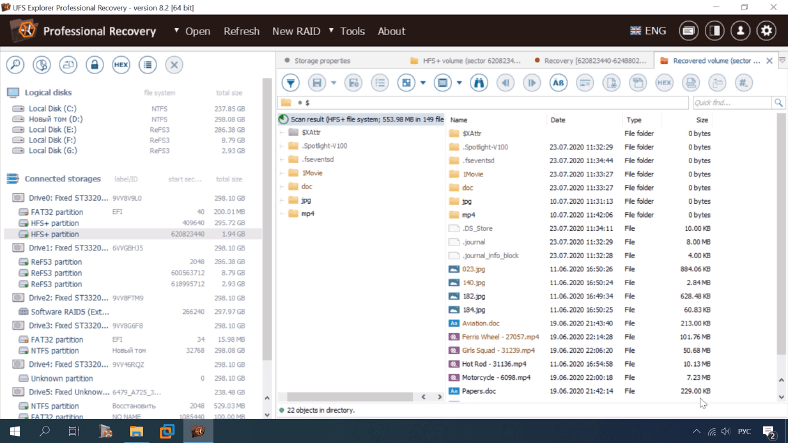Select the Scan result root tree node
Image resolution: width=788 pixels, height=443 pixels.
(x=362, y=119)
